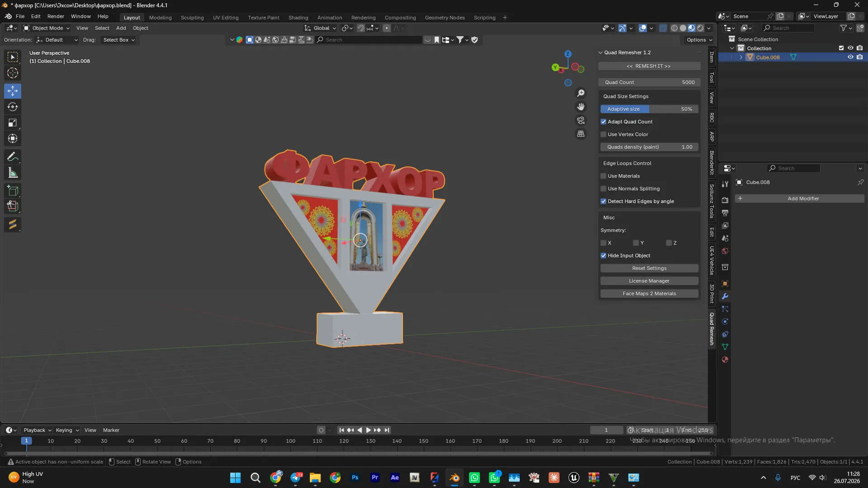Open the License Manager
The height and width of the screenshot is (488, 868).
click(x=649, y=281)
